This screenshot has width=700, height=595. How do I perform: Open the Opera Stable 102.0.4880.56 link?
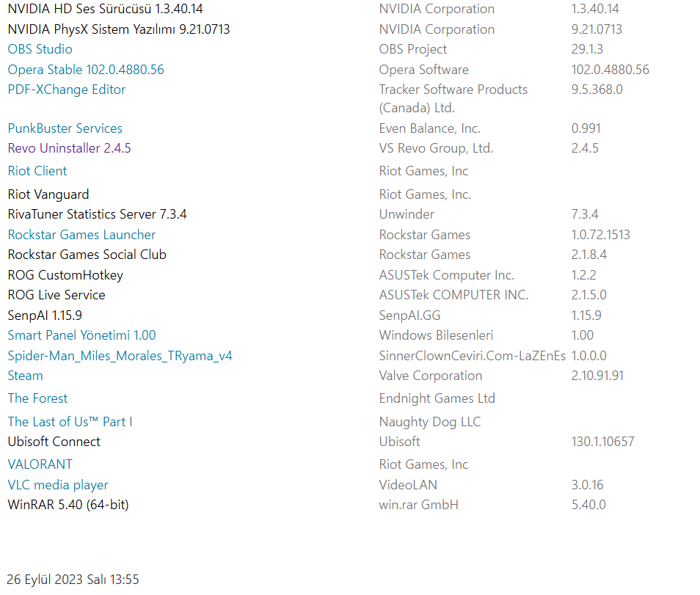[86, 70]
